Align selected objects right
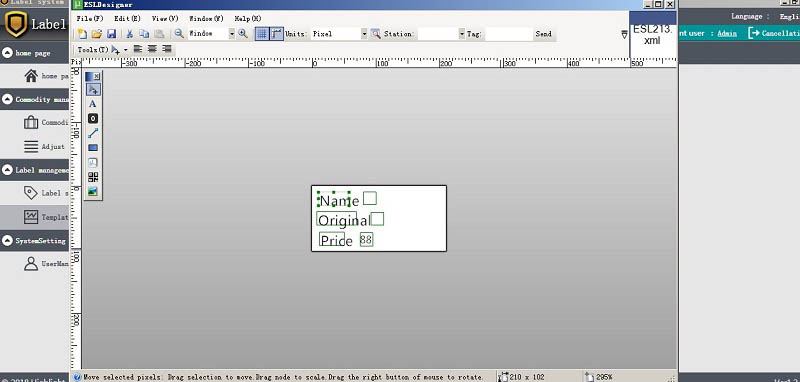The image size is (800, 382). point(166,49)
